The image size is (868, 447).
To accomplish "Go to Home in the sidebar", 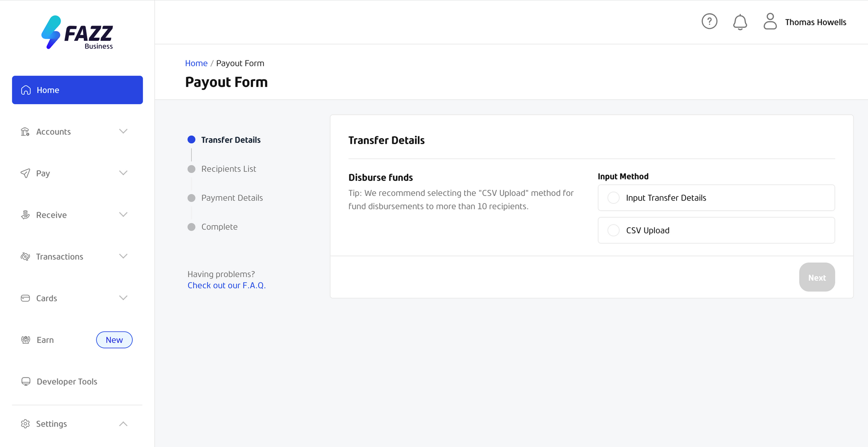I will coord(77,90).
